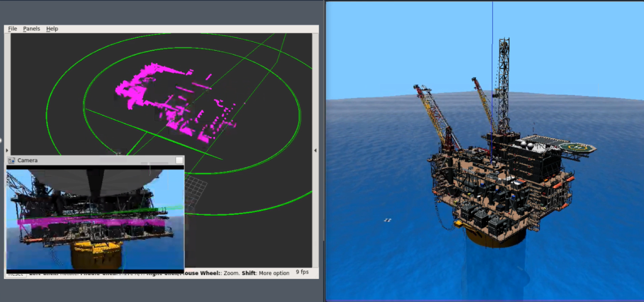644x302 pixels.
Task: Expand the collapsed left side panel arrow
Action: click(7, 151)
